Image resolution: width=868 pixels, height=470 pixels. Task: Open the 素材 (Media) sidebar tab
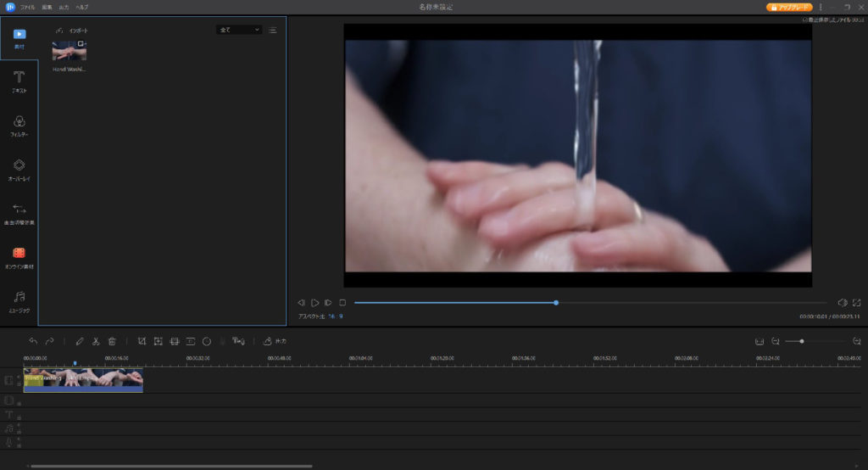[19, 39]
